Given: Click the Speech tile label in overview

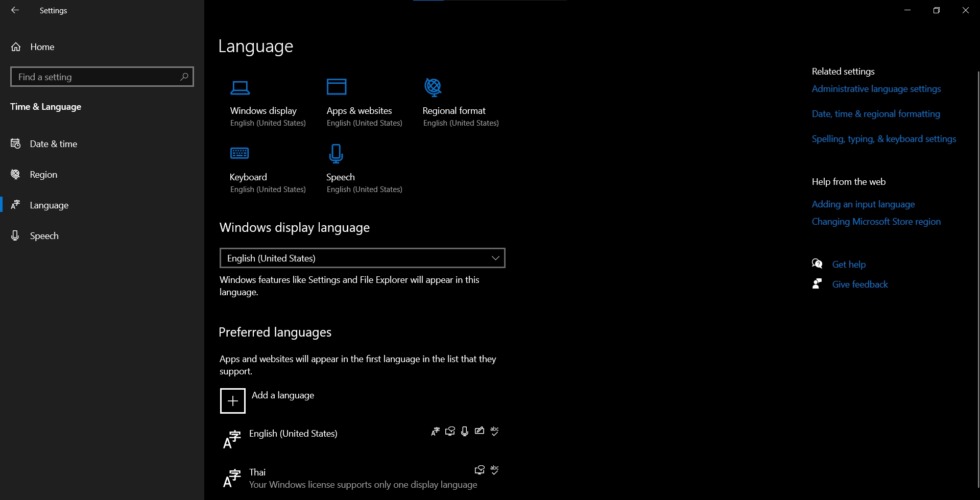Looking at the screenshot, I should [x=341, y=177].
